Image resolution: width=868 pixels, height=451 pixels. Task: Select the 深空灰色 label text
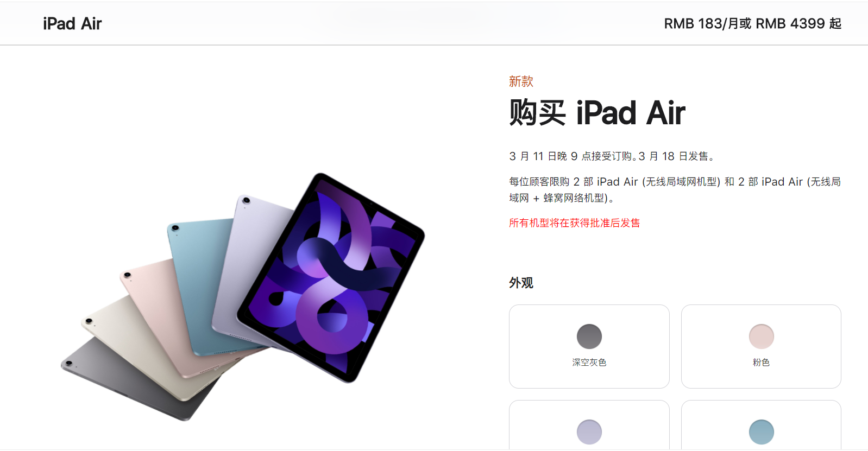click(589, 363)
